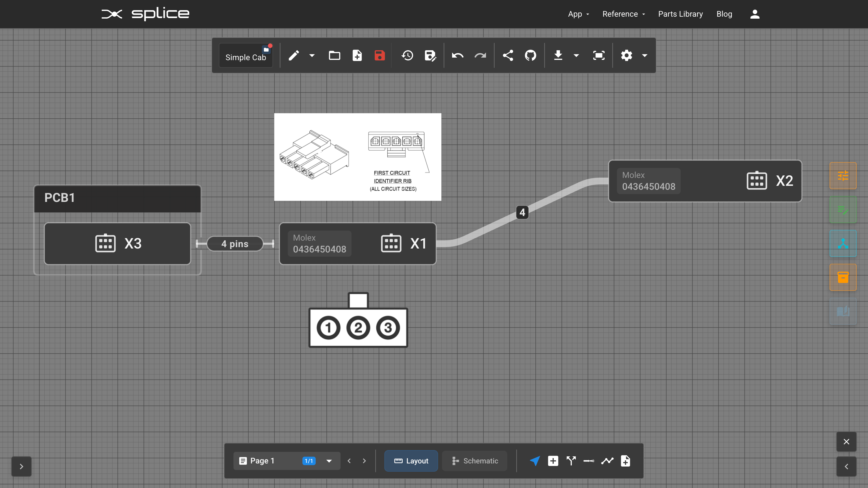The height and width of the screenshot is (488, 868).
Task: Expand the settings dropdown arrow
Action: click(645, 56)
